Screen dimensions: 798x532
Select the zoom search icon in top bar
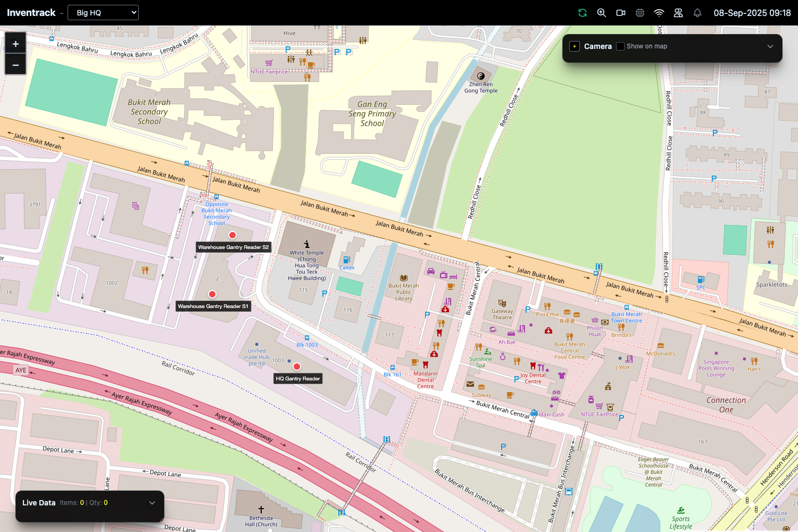pos(601,12)
